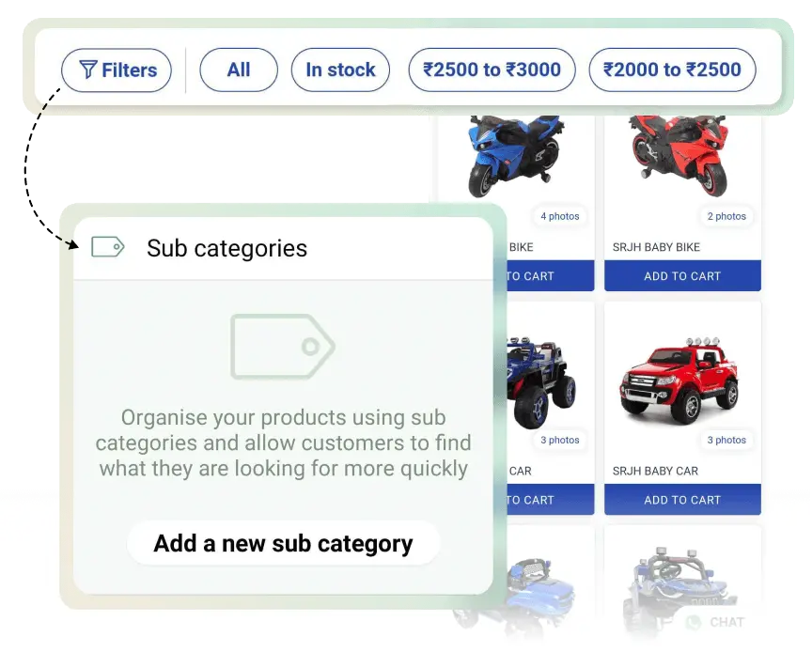View 2 photos of red bike
812x668 pixels.
(x=726, y=216)
